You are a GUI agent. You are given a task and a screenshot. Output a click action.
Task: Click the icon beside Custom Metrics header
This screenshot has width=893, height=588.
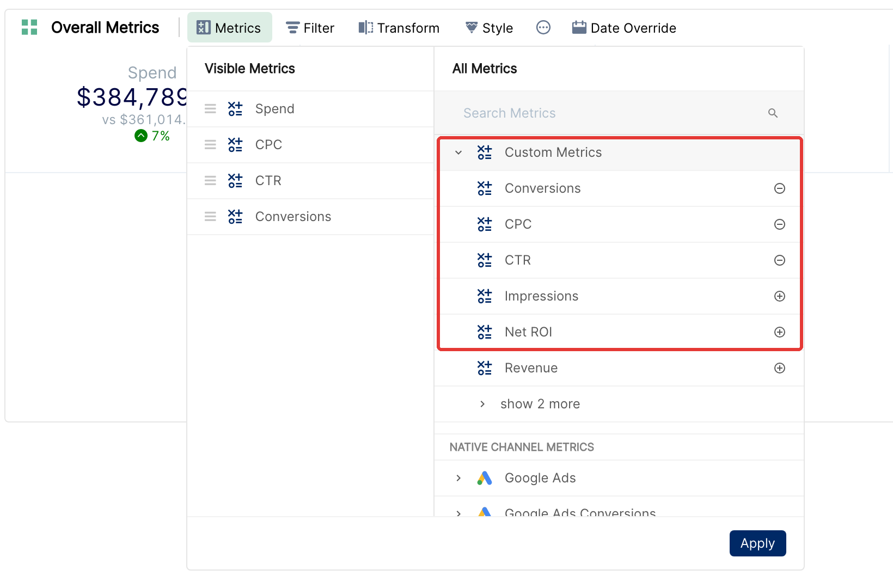[x=485, y=152]
